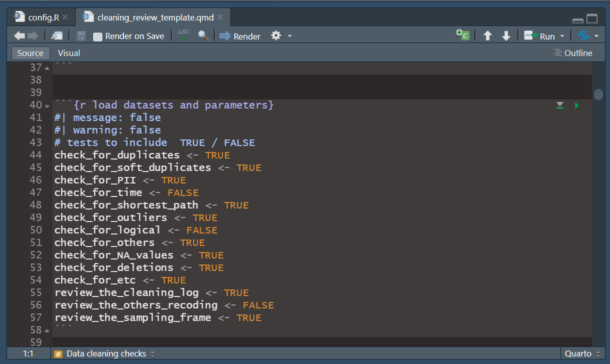Show document in new window icon
Viewport: 610px width, 364px height.
click(x=56, y=36)
